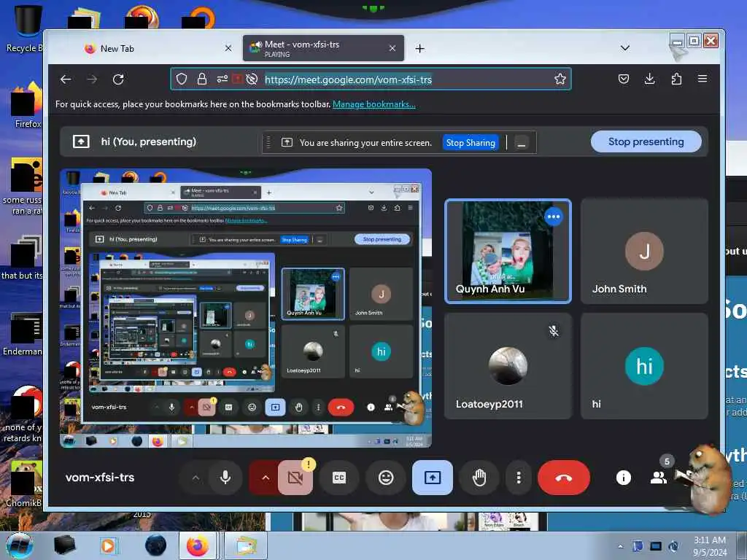Image resolution: width=747 pixels, height=560 pixels.
Task: Open Firefox from the taskbar
Action: click(x=197, y=545)
